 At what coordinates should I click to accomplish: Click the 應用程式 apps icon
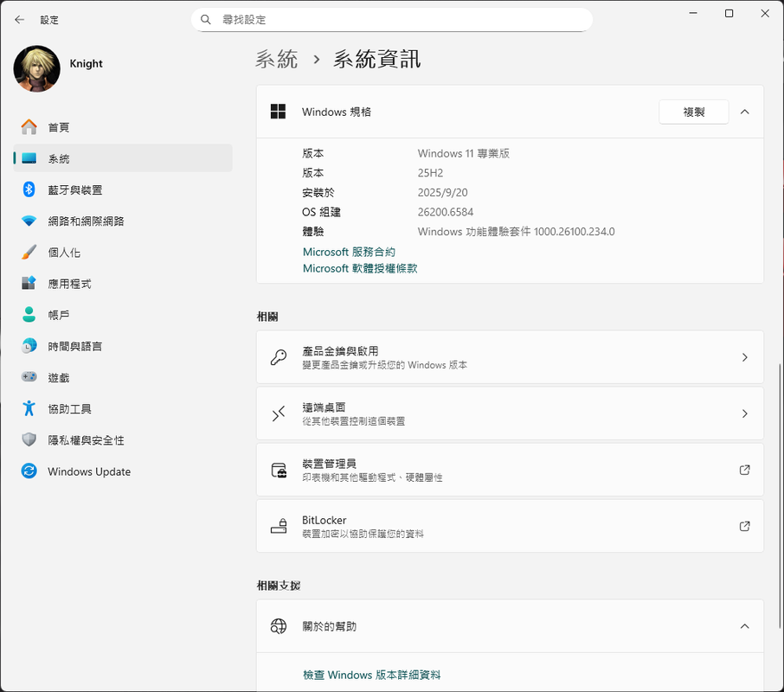click(29, 284)
